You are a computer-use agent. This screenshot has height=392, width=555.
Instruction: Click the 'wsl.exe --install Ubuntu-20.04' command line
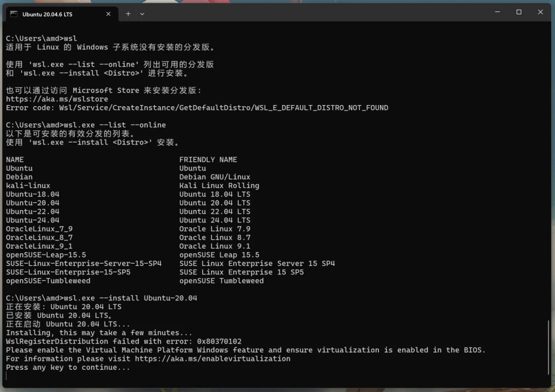(x=101, y=298)
